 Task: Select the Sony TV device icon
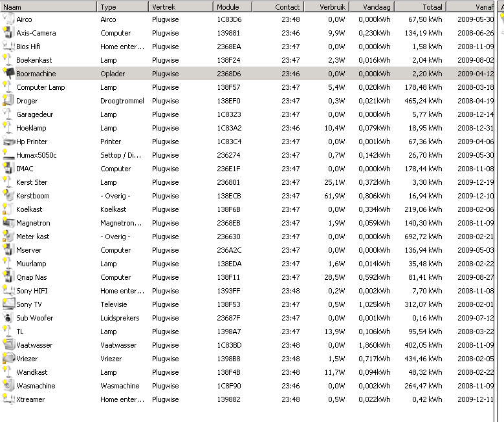point(8,304)
